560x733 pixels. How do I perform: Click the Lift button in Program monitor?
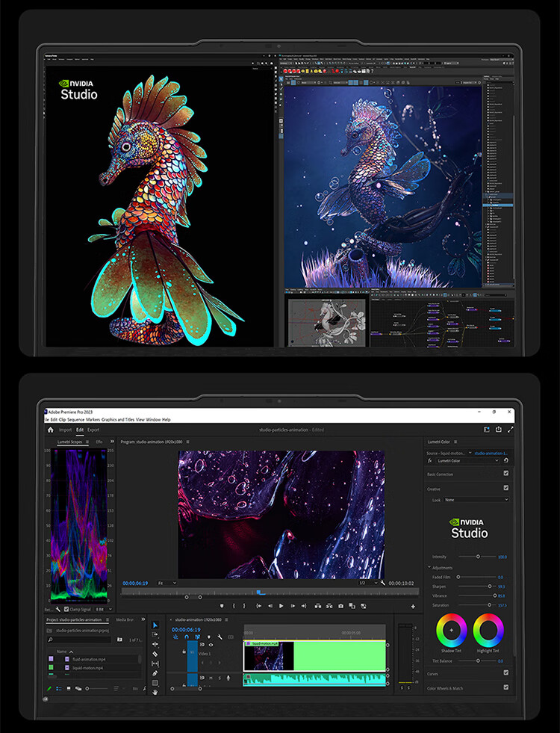click(x=318, y=606)
